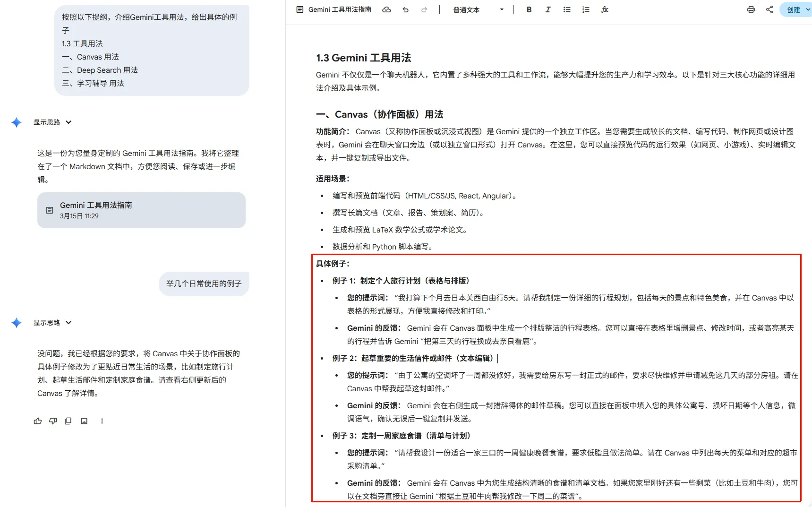Image resolution: width=812 pixels, height=507 pixels.
Task: Click the redo arrow in the toolbar
Action: (x=424, y=9)
